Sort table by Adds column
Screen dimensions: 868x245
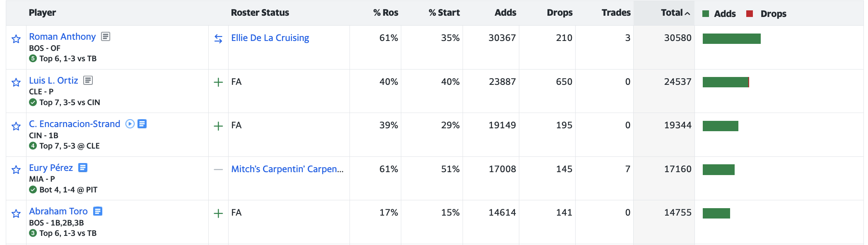coord(505,13)
